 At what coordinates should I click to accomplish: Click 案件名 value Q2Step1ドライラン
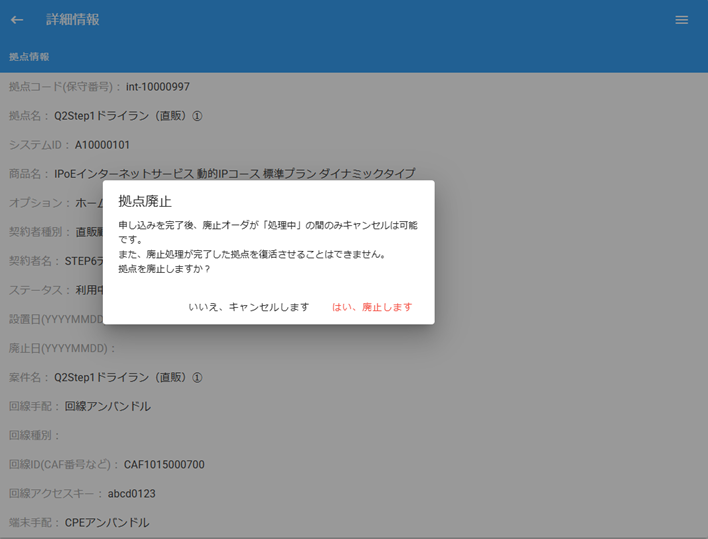(x=128, y=377)
